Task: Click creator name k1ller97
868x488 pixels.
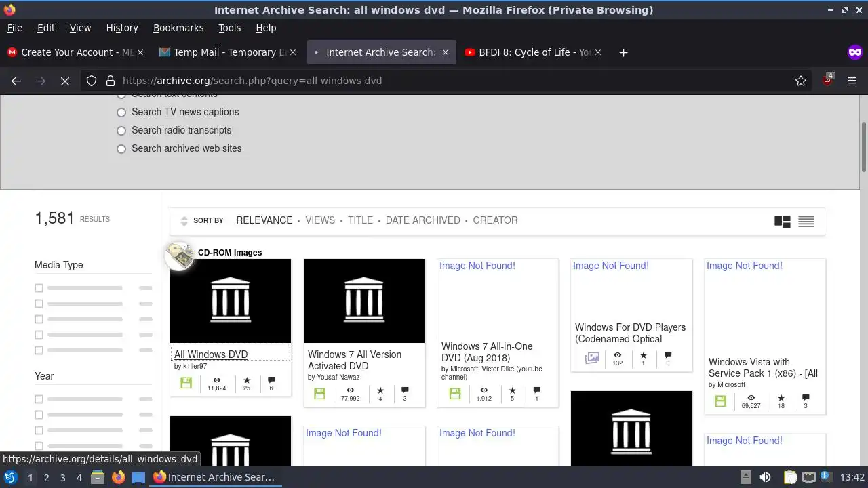Action: click(195, 367)
